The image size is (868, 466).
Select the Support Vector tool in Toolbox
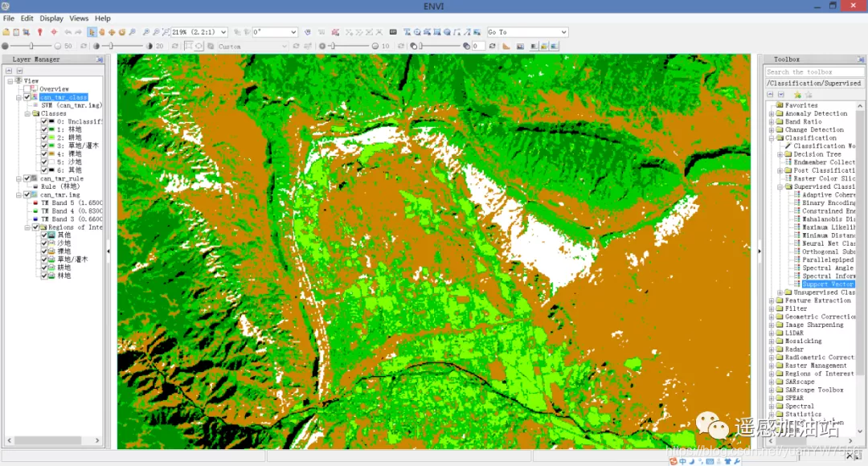828,284
